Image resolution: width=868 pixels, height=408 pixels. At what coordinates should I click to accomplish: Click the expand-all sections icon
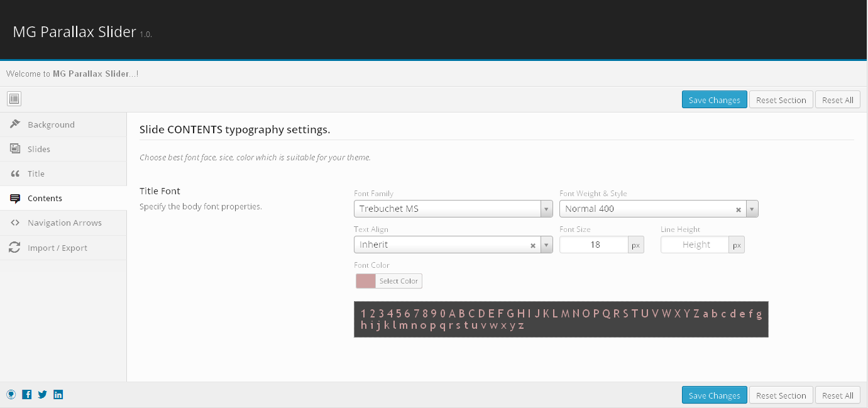click(14, 99)
